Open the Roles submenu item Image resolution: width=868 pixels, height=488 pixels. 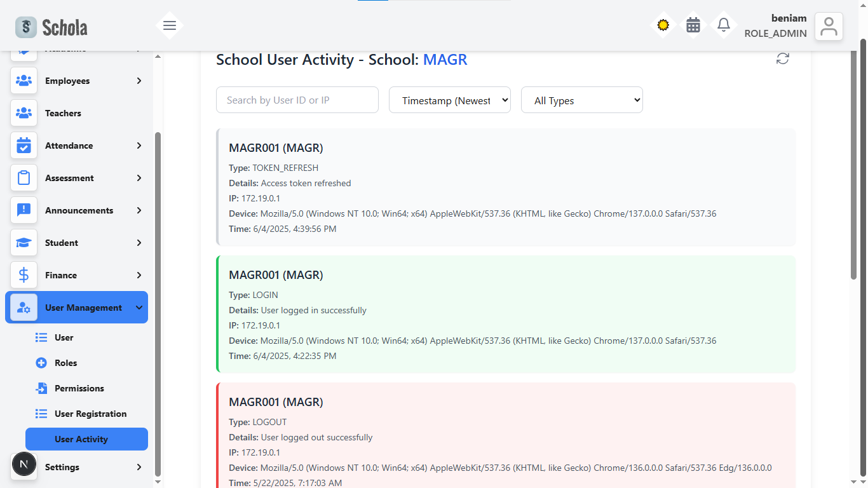[x=65, y=363]
